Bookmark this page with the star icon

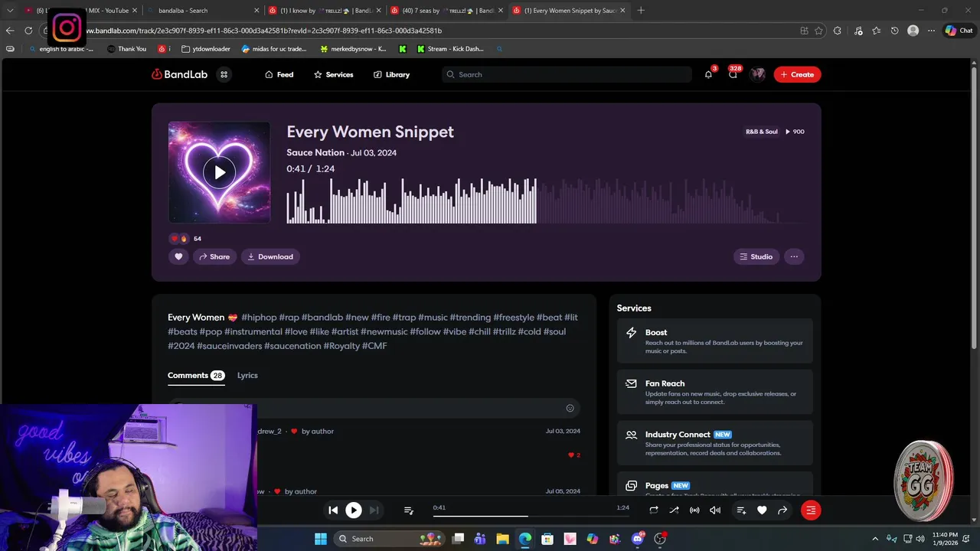point(818,31)
